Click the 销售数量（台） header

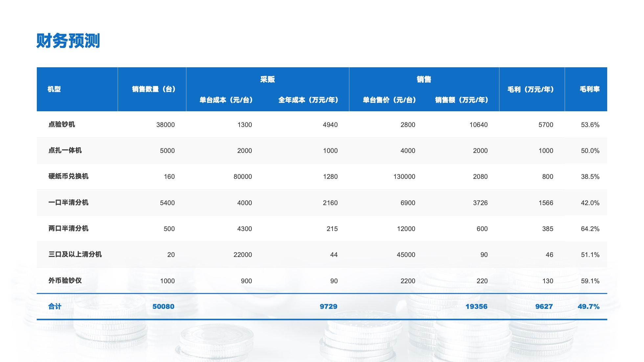pos(154,89)
